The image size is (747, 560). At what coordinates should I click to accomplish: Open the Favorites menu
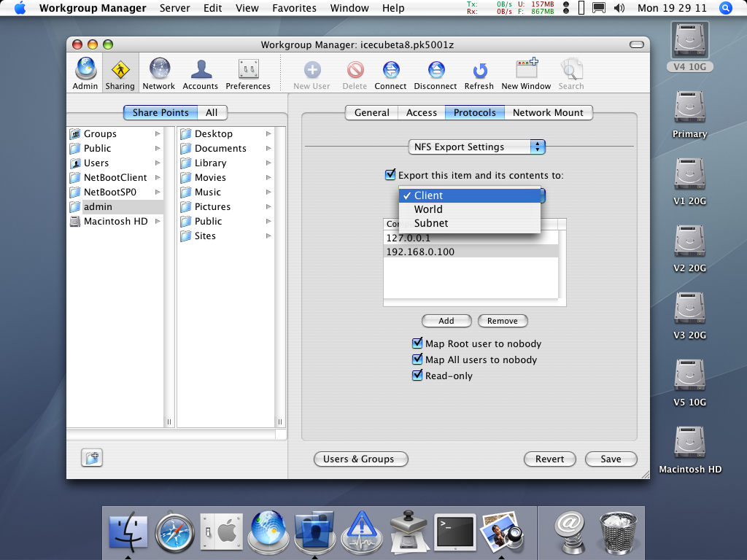point(295,8)
